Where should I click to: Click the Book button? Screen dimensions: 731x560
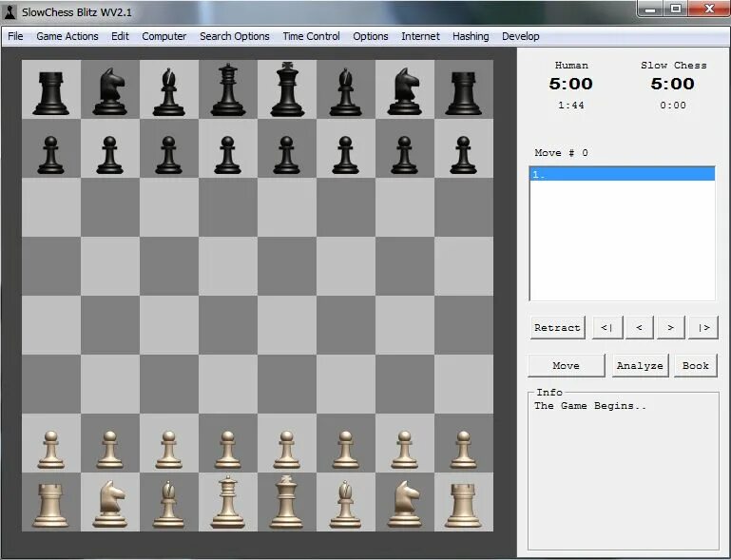coord(696,365)
